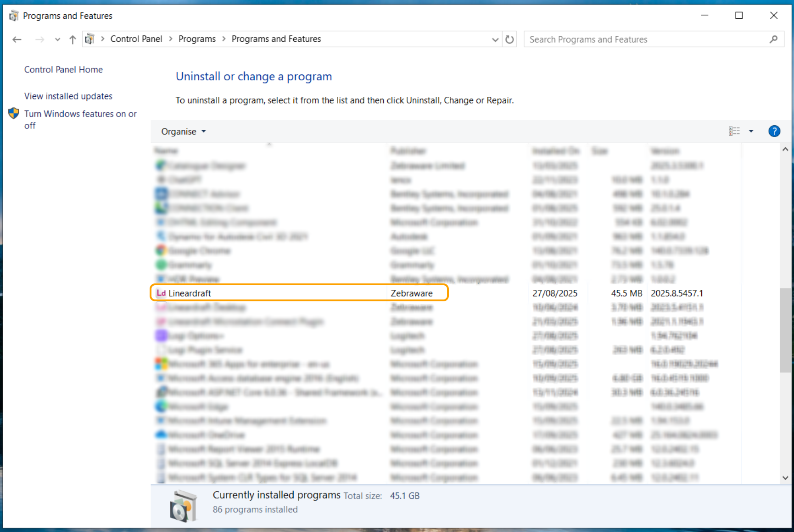
Task: Open the More view options arrow
Action: click(x=751, y=131)
